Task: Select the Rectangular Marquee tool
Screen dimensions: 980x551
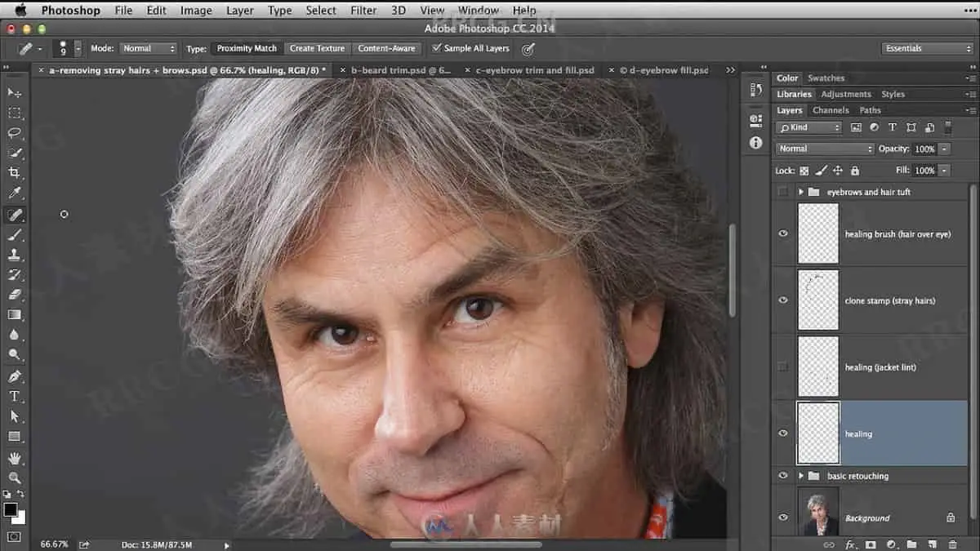Action: pos(14,113)
